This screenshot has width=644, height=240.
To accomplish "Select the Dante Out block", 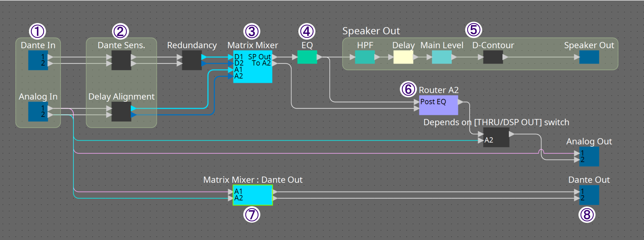I will (590, 195).
